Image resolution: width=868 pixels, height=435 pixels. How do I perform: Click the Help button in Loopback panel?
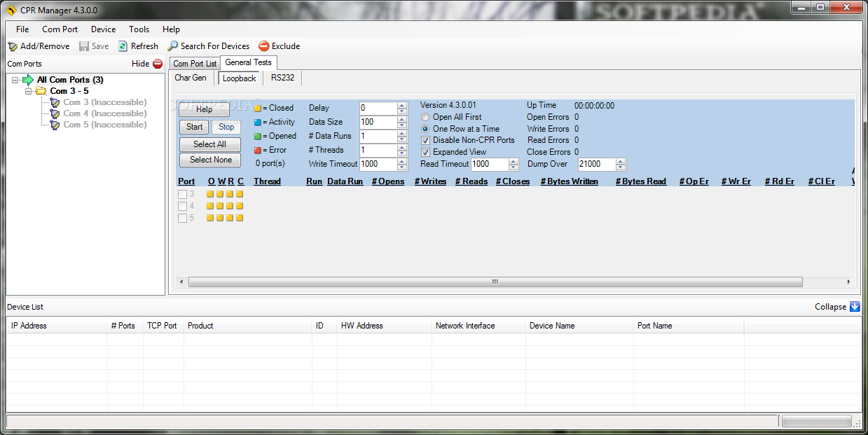coord(204,109)
